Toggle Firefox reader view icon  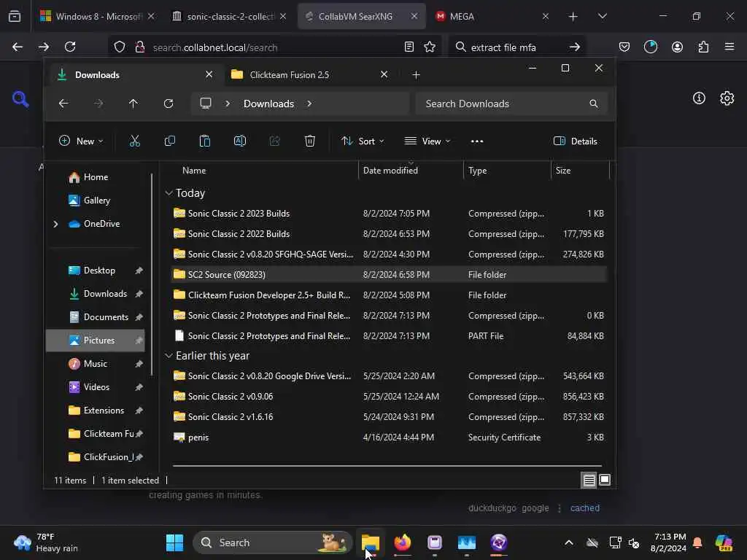pos(409,47)
